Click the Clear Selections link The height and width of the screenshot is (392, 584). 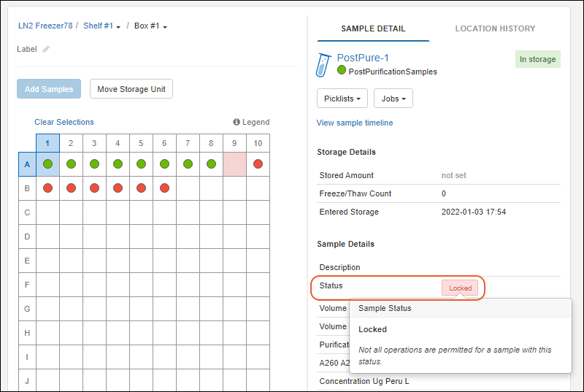click(64, 122)
